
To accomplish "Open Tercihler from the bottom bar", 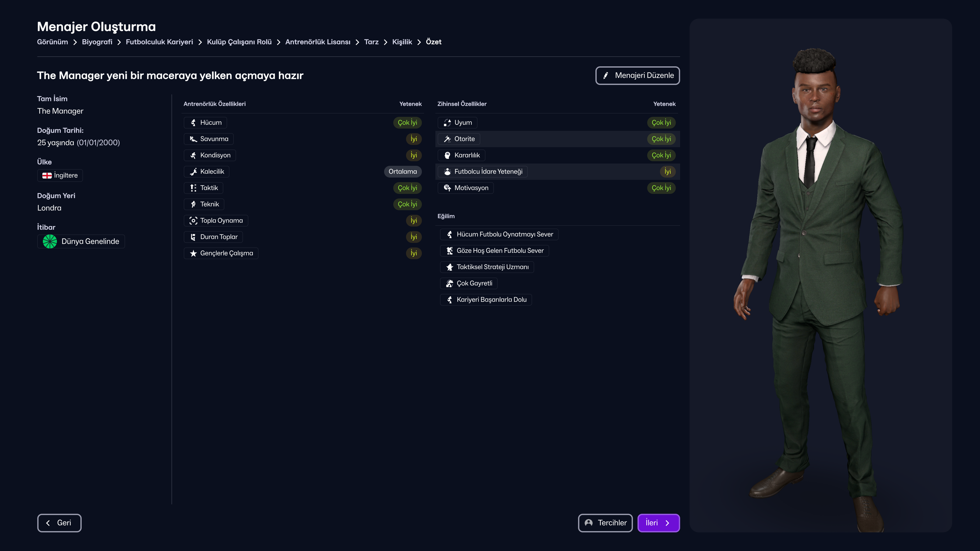I will point(605,523).
